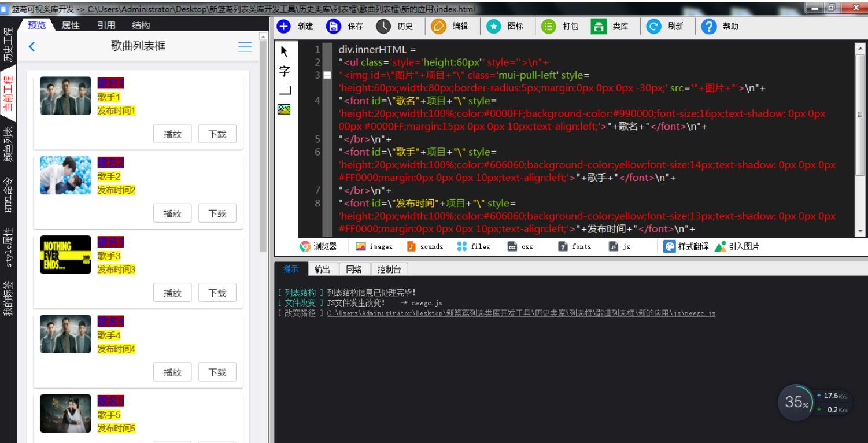This screenshot has width=868, height=443.
Task: Click 下载 button for 歌手2
Action: (217, 213)
